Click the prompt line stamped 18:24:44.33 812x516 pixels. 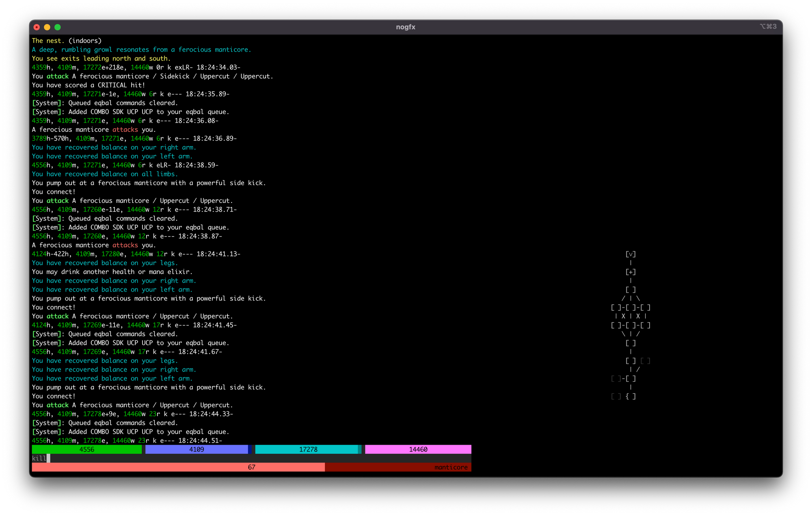pos(133,414)
